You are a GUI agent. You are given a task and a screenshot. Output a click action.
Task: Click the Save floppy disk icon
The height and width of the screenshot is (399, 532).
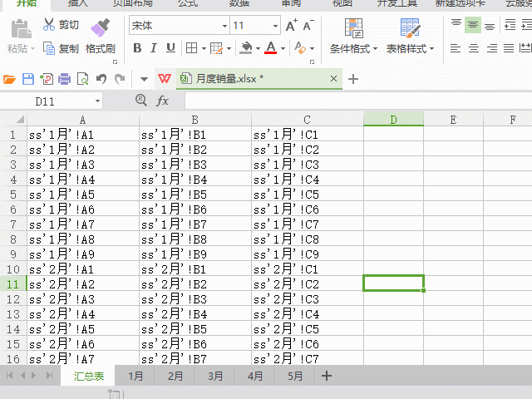click(27, 79)
